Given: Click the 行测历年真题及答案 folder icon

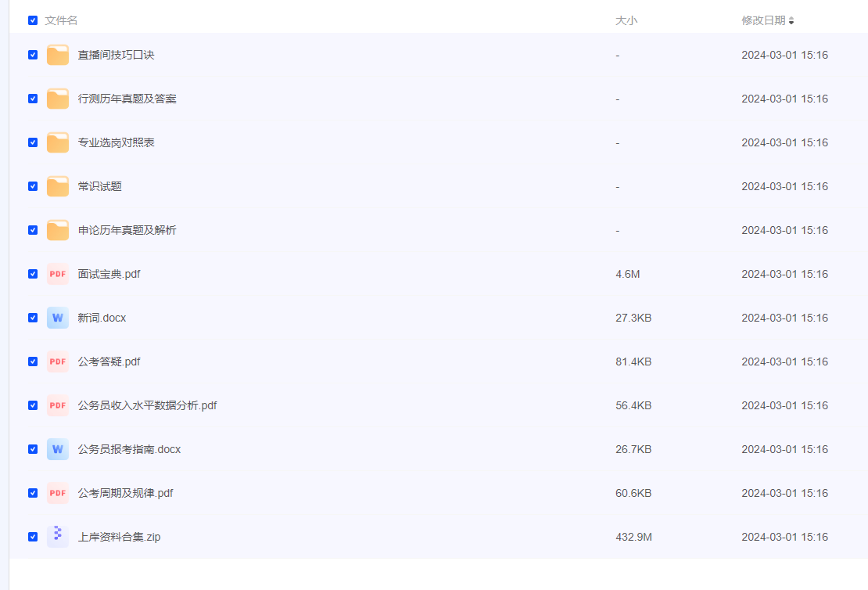Looking at the screenshot, I should click(57, 99).
